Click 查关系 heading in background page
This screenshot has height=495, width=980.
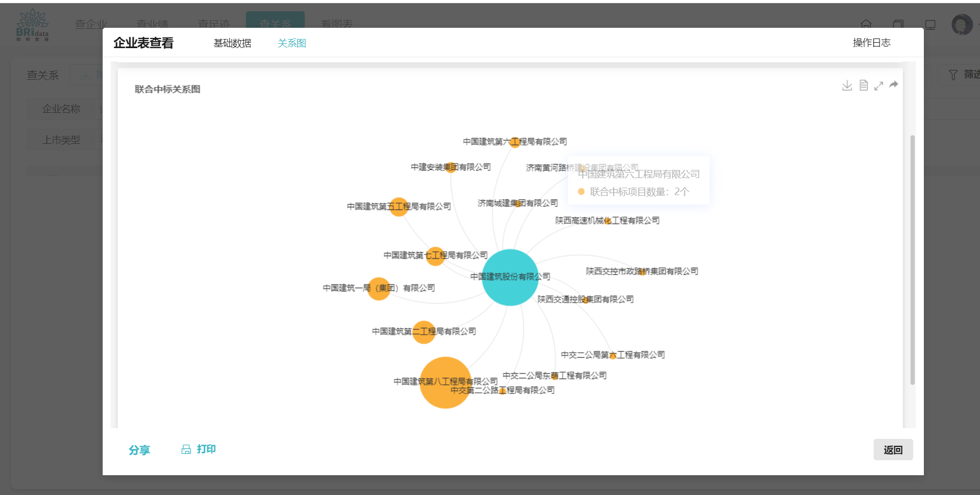click(43, 75)
